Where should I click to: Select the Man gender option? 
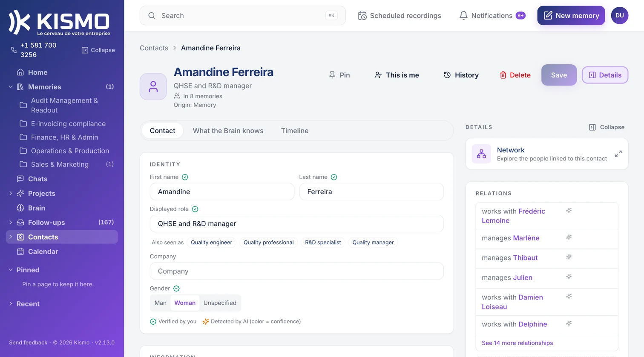(x=161, y=303)
